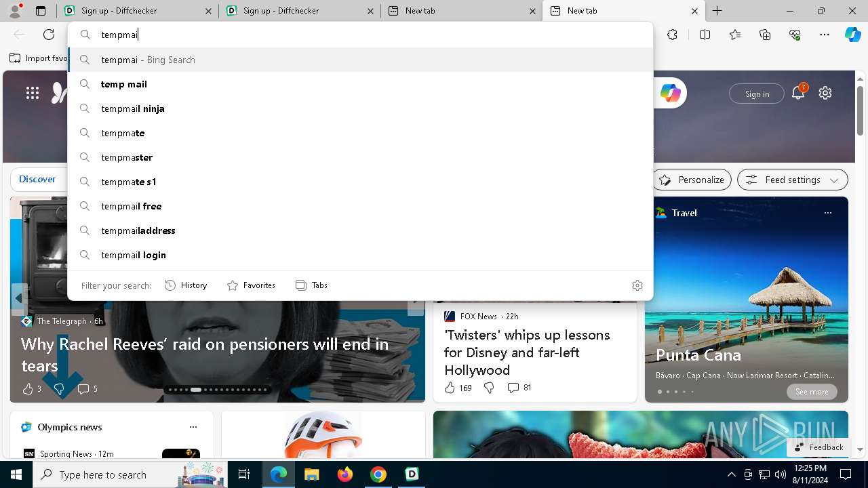The width and height of the screenshot is (868, 488).
Task: Choose 'tempmate' suggestion
Action: 361,133
